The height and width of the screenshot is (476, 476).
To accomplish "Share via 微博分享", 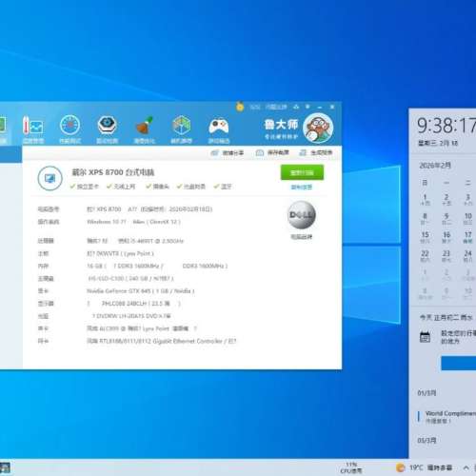I will tap(228, 153).
